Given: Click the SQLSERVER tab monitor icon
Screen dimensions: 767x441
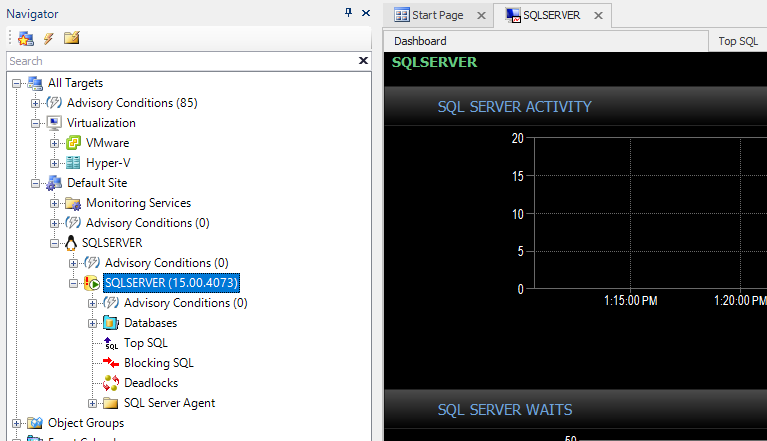Looking at the screenshot, I should [x=513, y=15].
